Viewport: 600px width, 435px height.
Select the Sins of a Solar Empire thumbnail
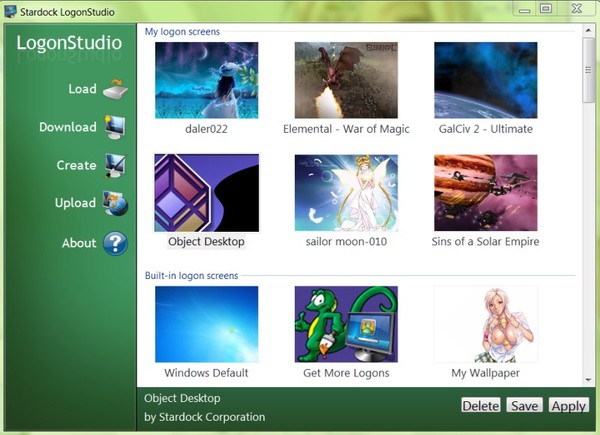click(486, 193)
